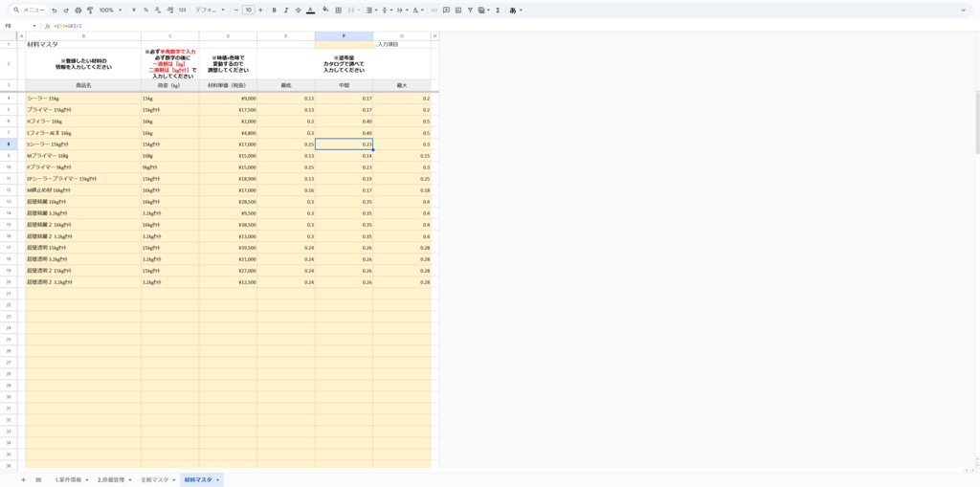Decrease font size with minus button
The height and width of the screenshot is (487, 980).
tap(236, 10)
